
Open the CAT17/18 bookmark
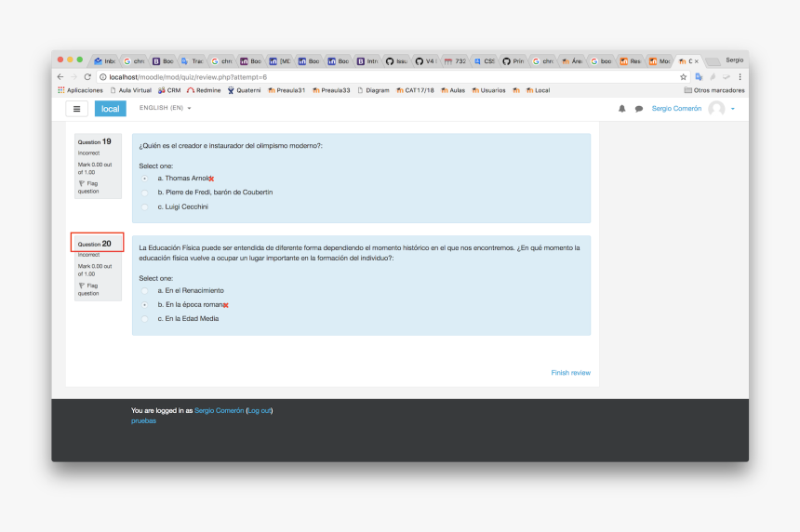[415, 90]
